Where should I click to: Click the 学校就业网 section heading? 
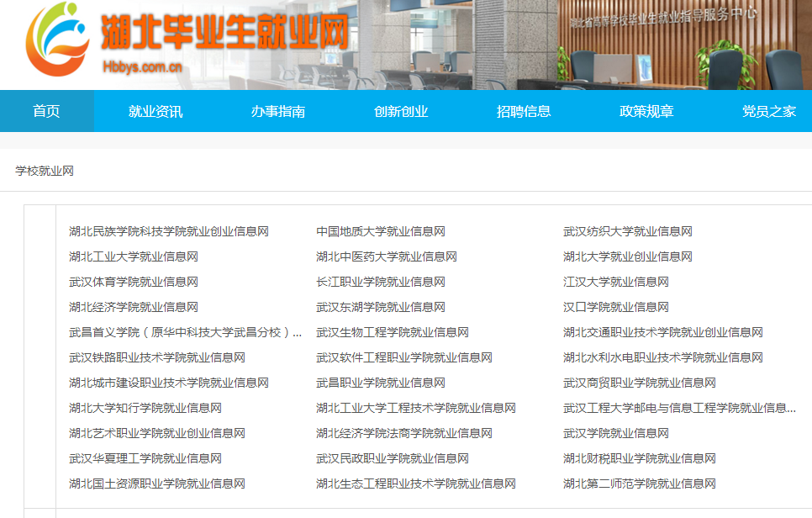pos(45,171)
